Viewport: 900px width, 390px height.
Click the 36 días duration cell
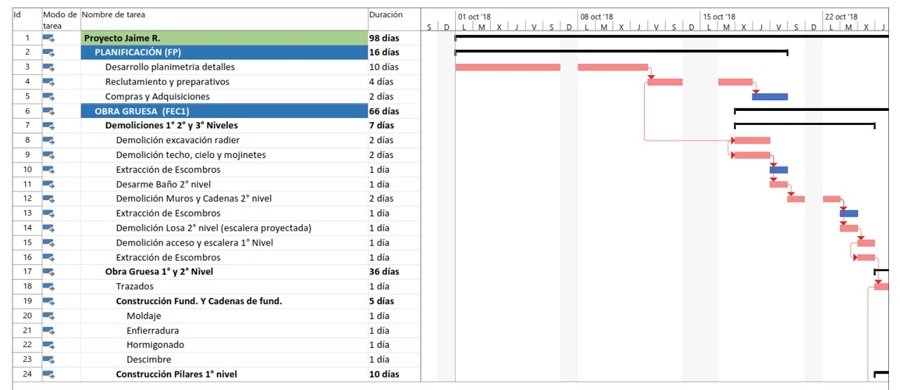[394, 272]
